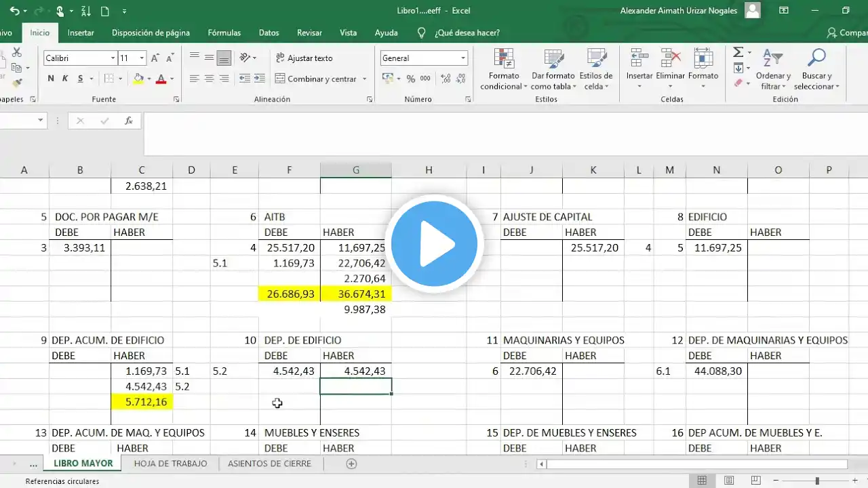Click the Sort and Filter icon
868x488 pixels.
tap(774, 60)
